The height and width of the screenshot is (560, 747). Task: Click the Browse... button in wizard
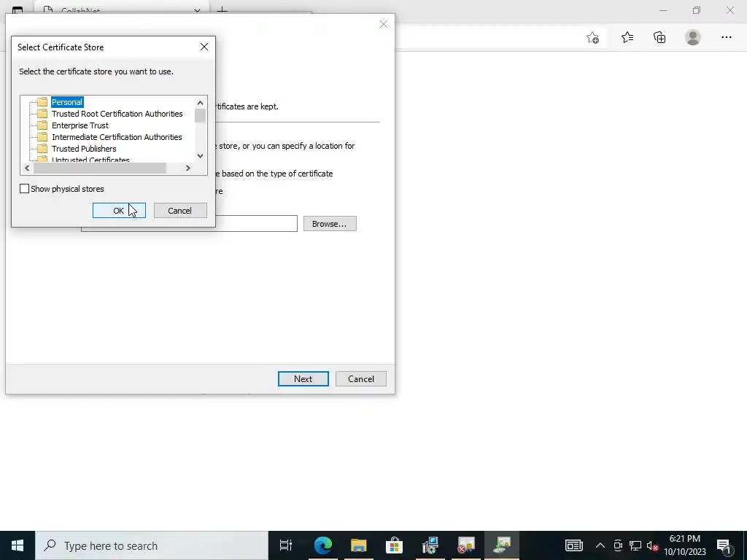click(330, 224)
